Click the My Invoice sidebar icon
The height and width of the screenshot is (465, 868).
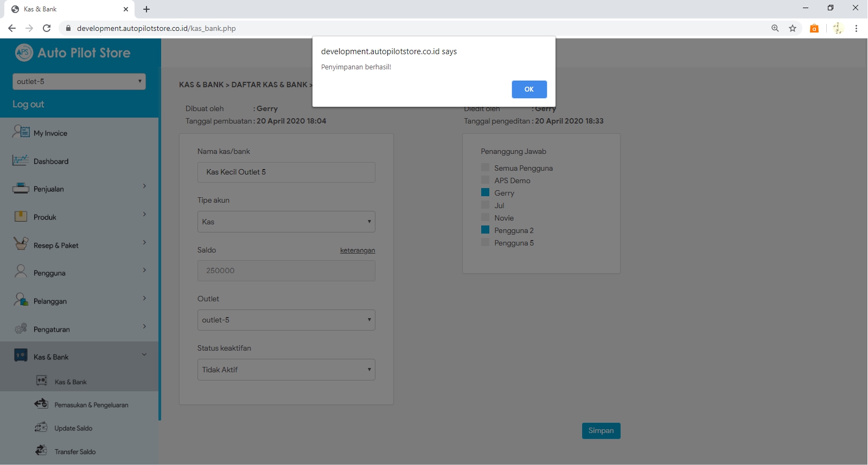pyautogui.click(x=21, y=132)
